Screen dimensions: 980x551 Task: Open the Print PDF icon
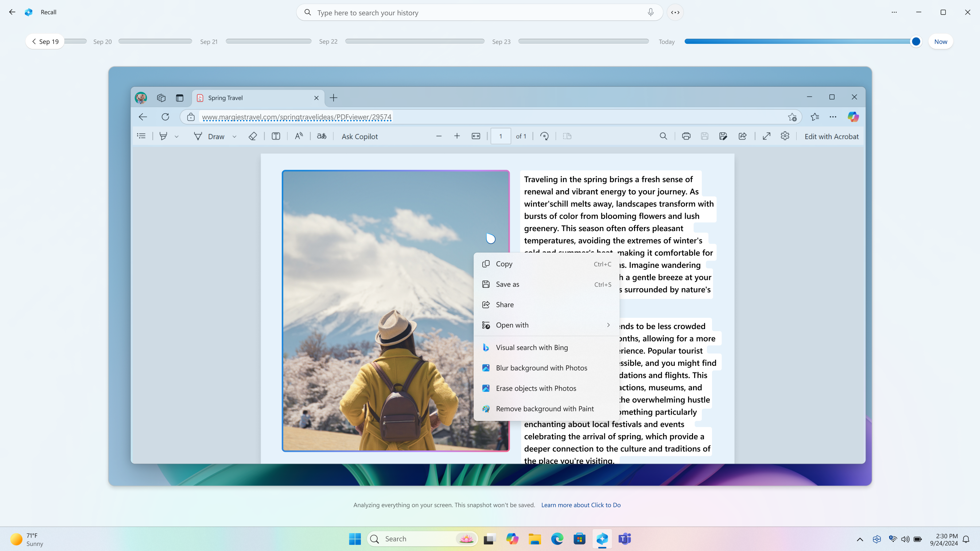(x=686, y=136)
